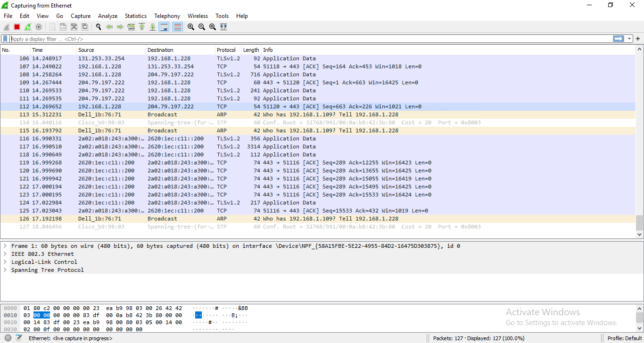Open the Statistics menu
Viewport: 644px width, 343px height.
click(136, 16)
